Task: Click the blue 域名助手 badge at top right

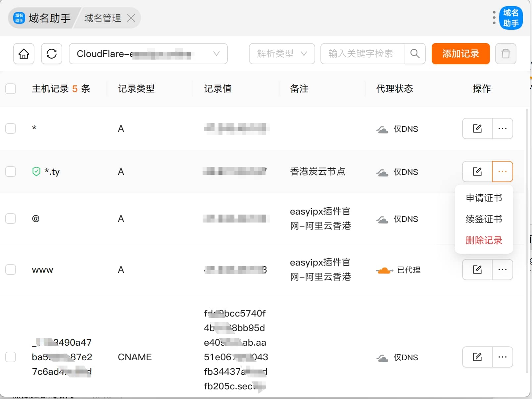Action: tap(511, 18)
